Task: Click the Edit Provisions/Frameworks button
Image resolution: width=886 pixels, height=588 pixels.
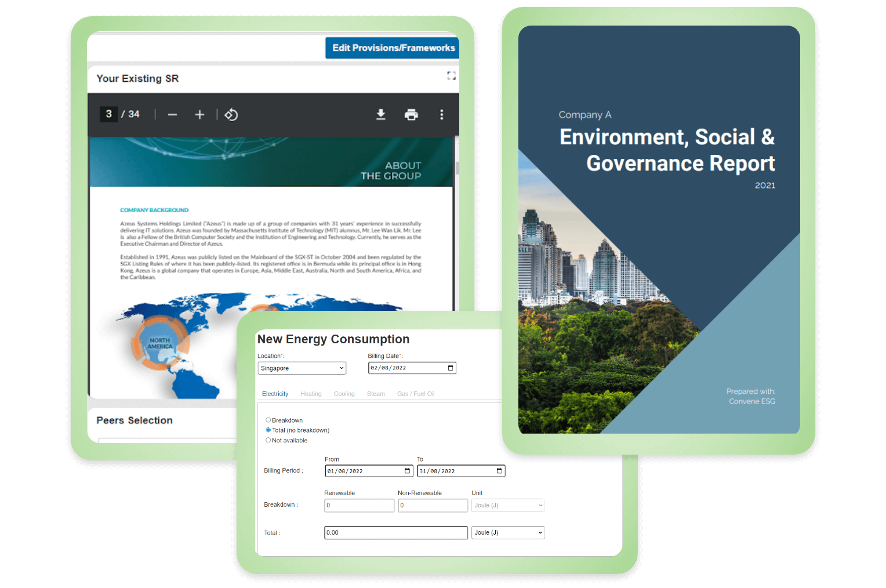Action: (393, 48)
